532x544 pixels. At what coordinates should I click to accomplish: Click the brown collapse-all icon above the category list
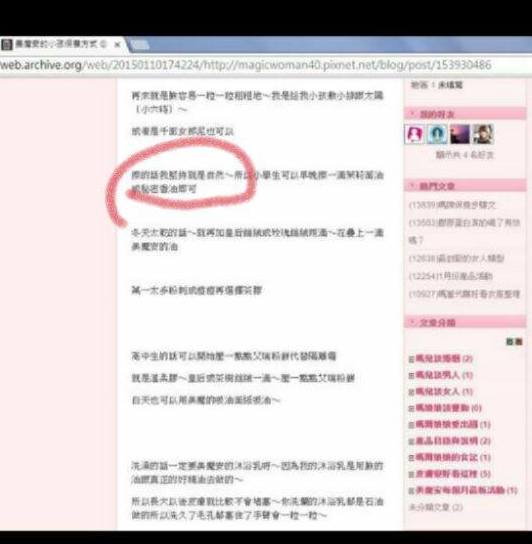[518, 342]
